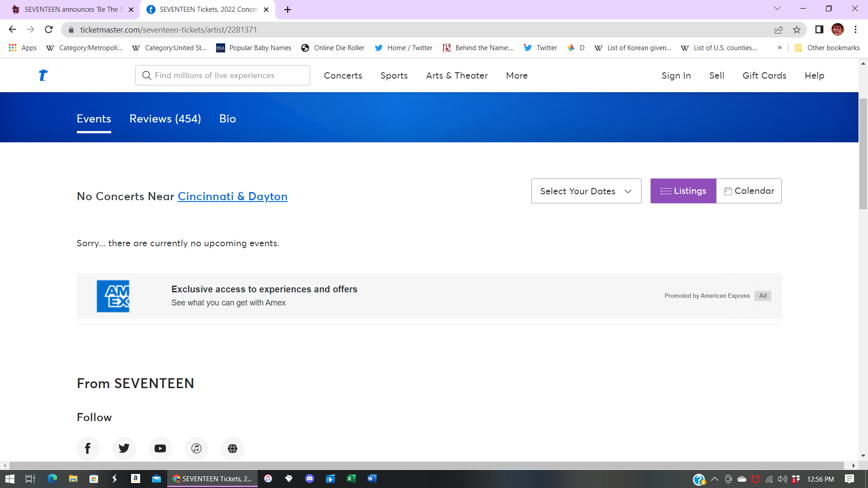Screen dimensions: 868x488
Task: Open Word from the taskbar
Action: [x=372, y=479]
